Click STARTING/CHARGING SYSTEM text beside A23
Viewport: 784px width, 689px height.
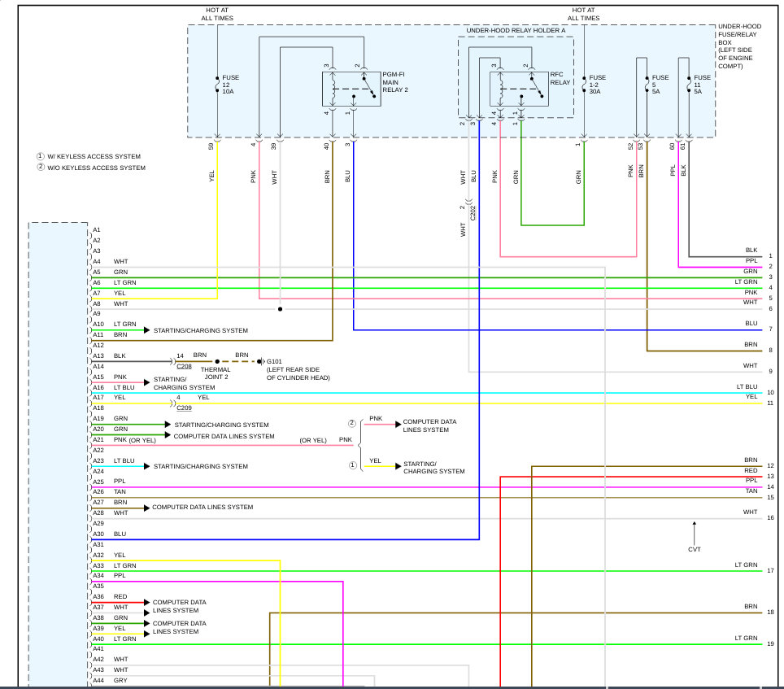point(201,466)
